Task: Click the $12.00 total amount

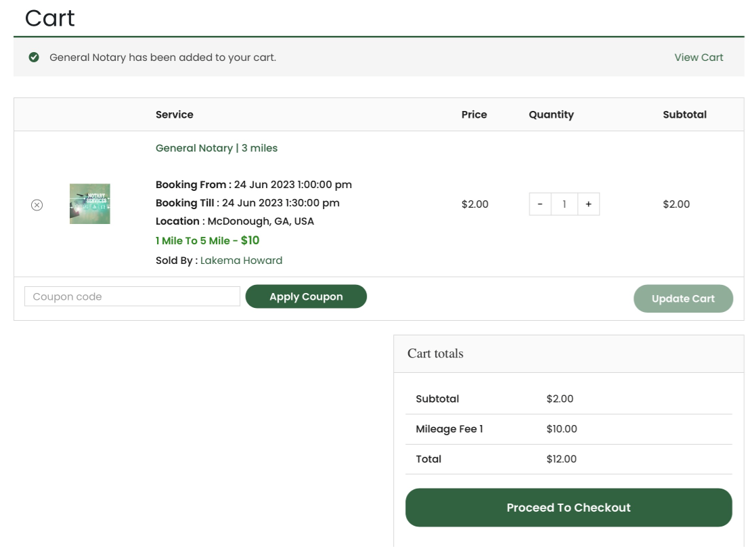Action: click(561, 459)
